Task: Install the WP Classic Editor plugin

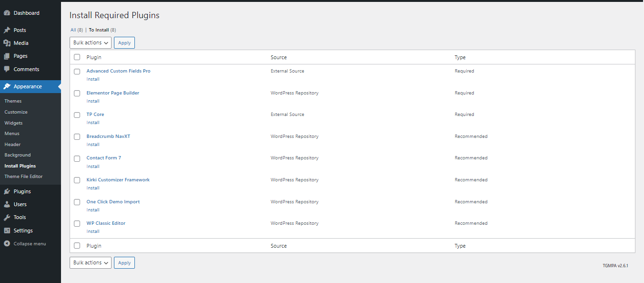Action: (93, 231)
